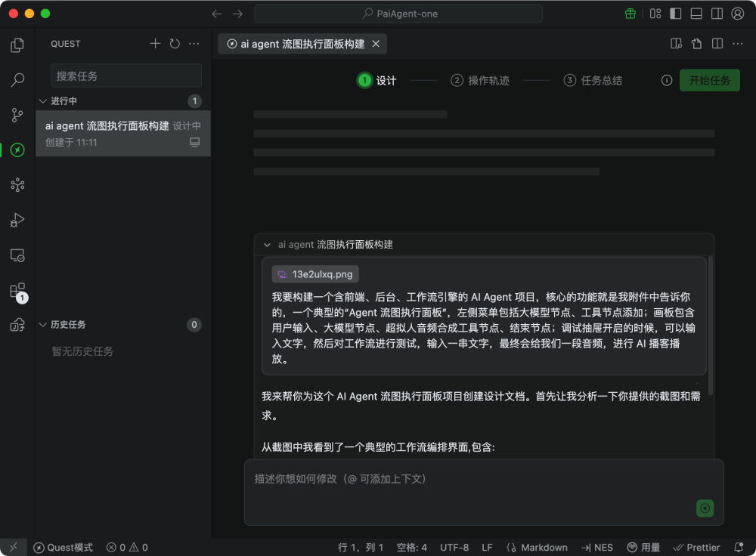
Task: Toggle the bottom panel layout control
Action: tap(696, 13)
